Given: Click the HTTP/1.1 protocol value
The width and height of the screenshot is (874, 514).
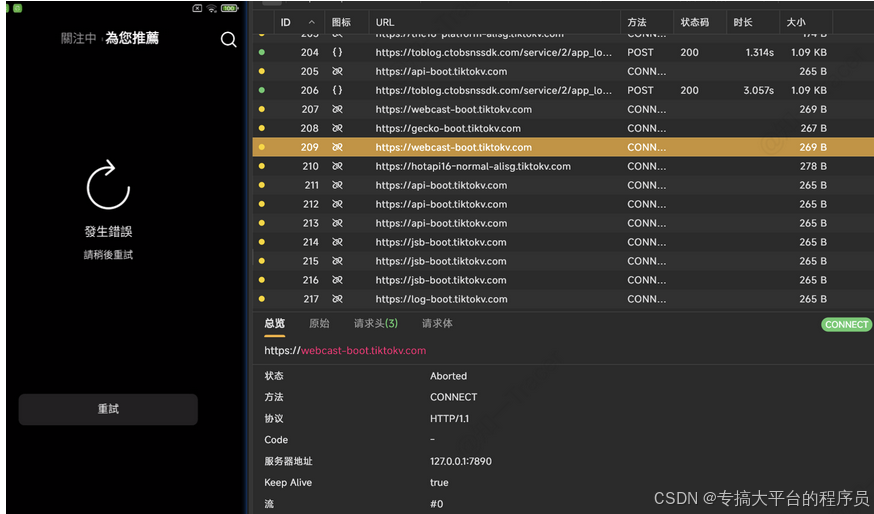Looking at the screenshot, I should click(x=449, y=419).
